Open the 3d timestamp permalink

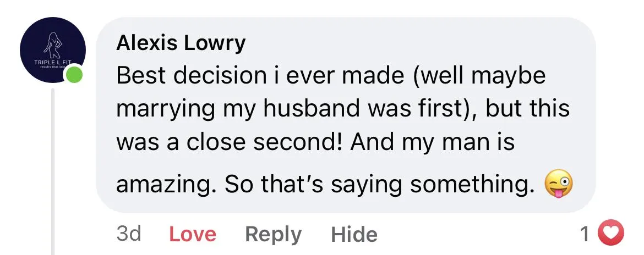tap(129, 235)
